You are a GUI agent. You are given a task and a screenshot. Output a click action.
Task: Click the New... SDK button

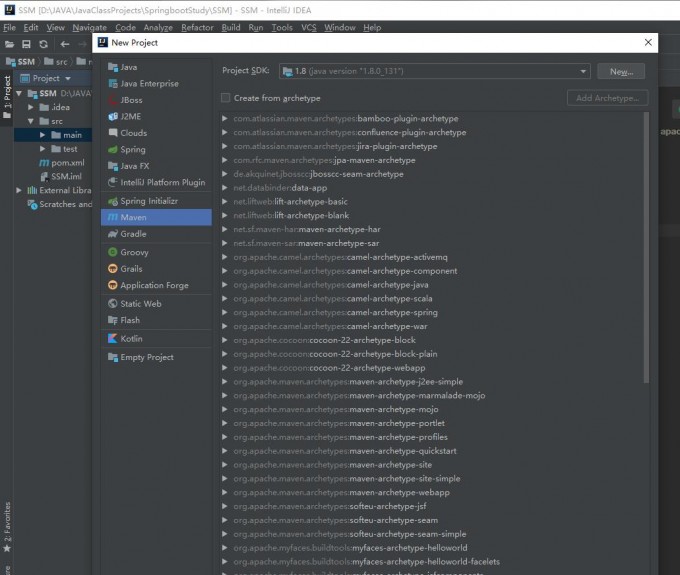pyautogui.click(x=621, y=71)
